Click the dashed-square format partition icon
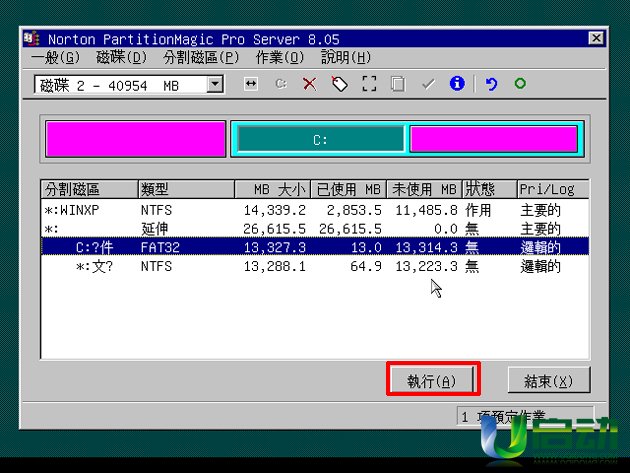 (x=368, y=85)
